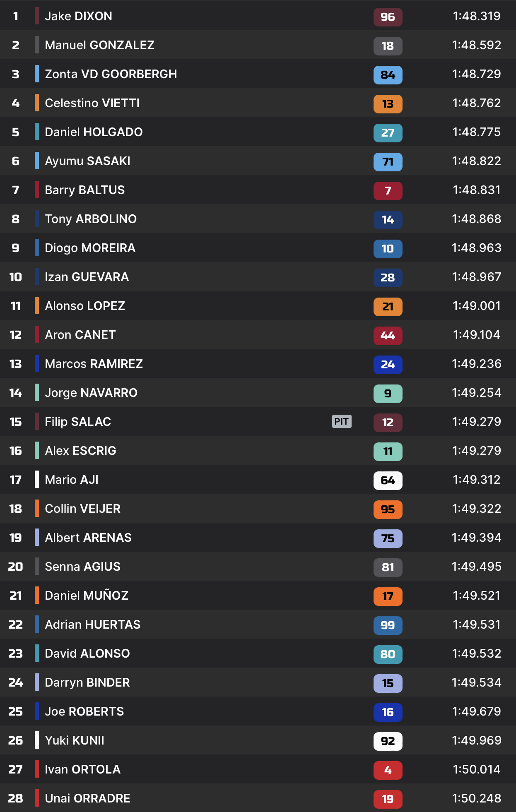This screenshot has height=812, width=516.
Task: Click Daniel Holgado's lap time 1:48.775
Action: click(476, 132)
